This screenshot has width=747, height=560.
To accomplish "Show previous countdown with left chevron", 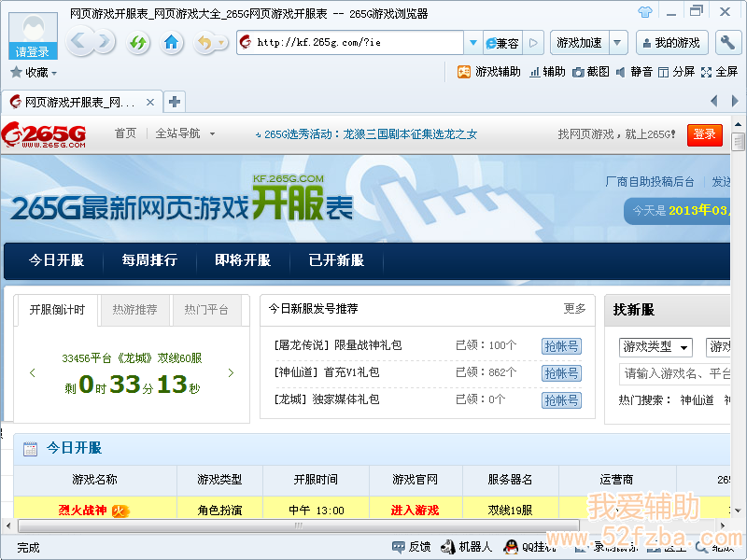I will point(33,372).
